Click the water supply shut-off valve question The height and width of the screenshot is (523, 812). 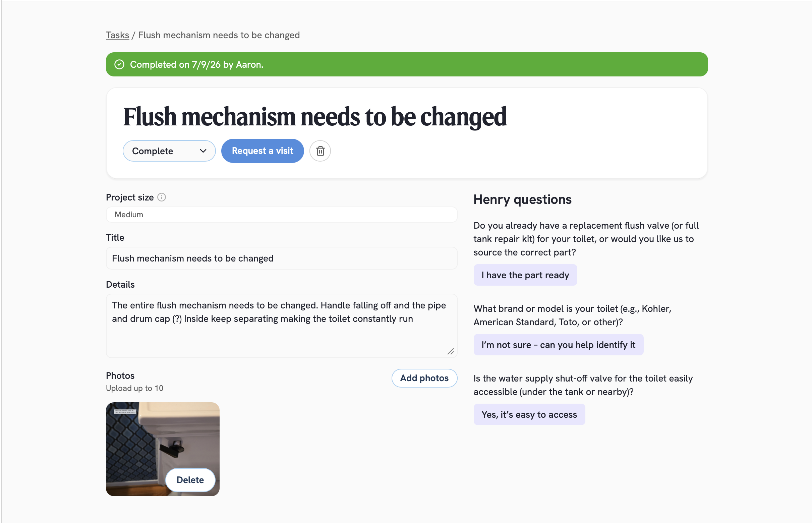click(x=583, y=385)
